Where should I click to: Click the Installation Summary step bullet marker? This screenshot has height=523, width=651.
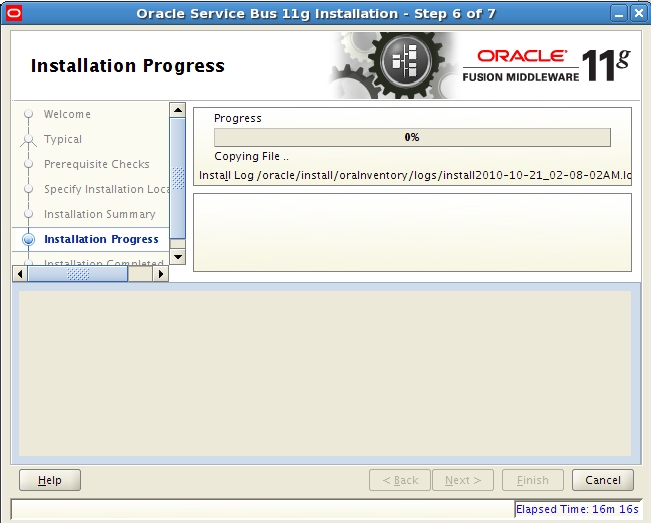pos(28,214)
